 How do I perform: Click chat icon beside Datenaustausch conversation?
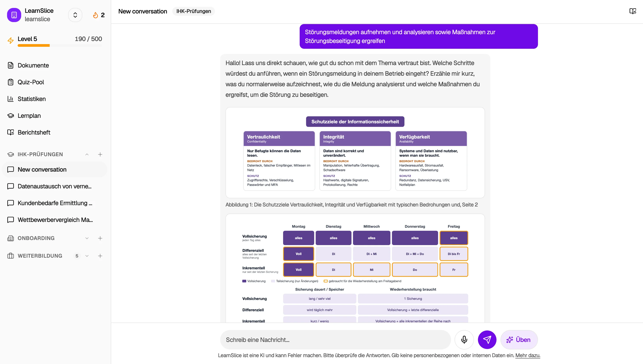[x=11, y=186]
